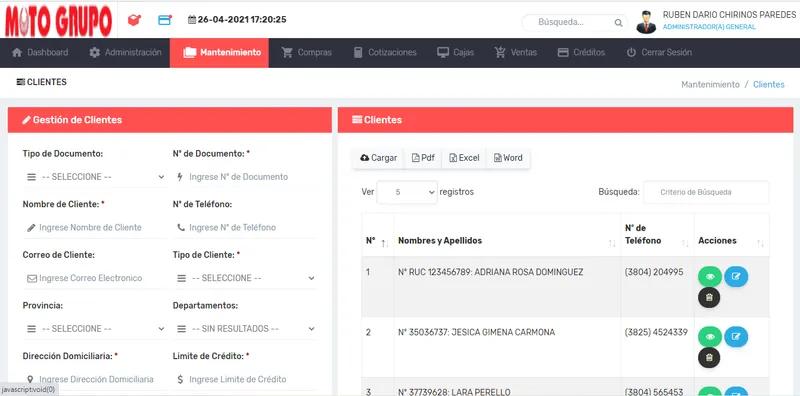The width and height of the screenshot is (800, 396).
Task: Focus the N° de Documento field
Action: pos(245,177)
